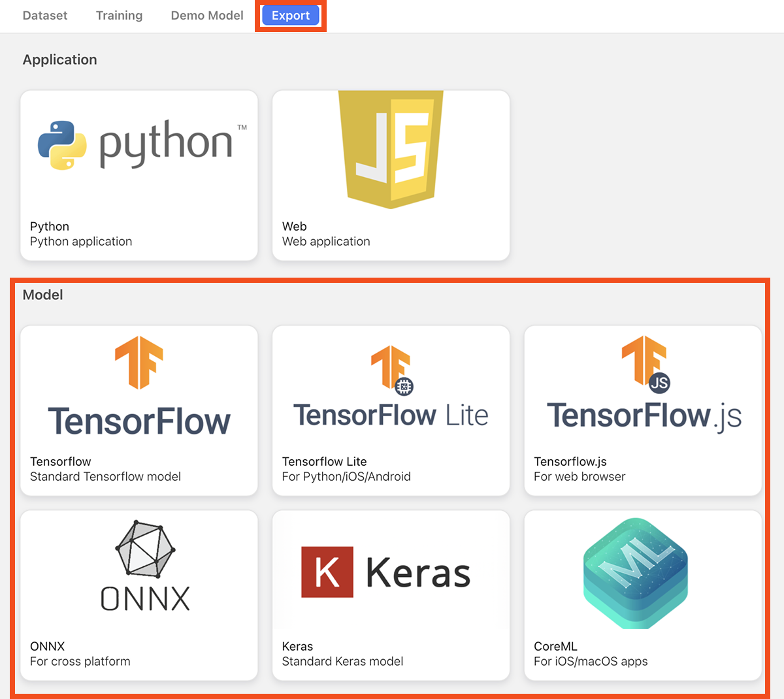Click "For Python/iOS/Android" description
The image size is (784, 699).
(x=346, y=477)
